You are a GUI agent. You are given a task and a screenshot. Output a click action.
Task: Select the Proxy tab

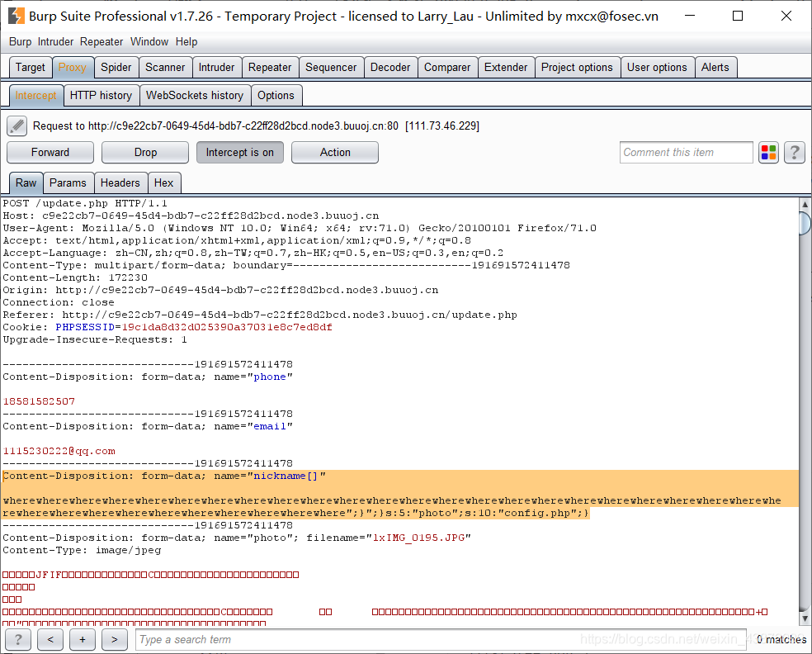point(73,68)
